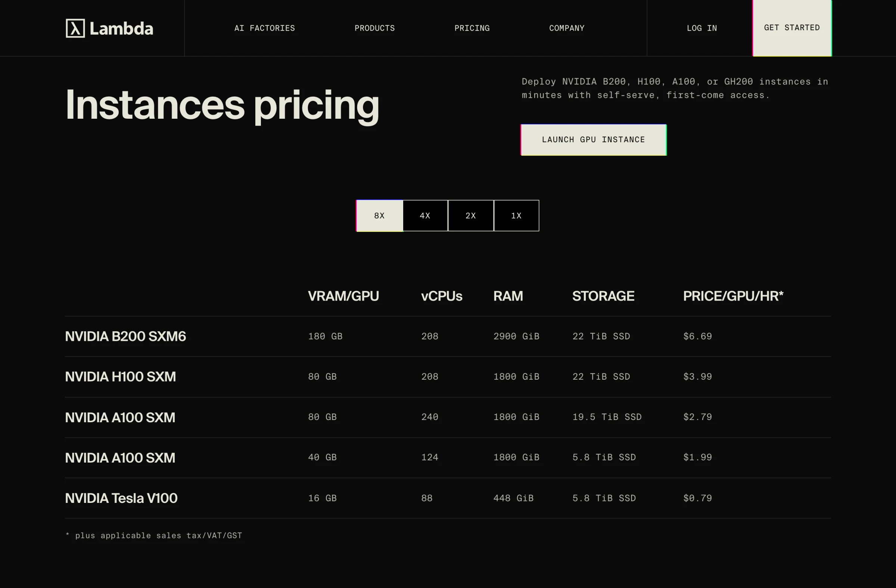Click the RAM column header
Image resolution: width=896 pixels, height=588 pixels.
click(x=508, y=296)
